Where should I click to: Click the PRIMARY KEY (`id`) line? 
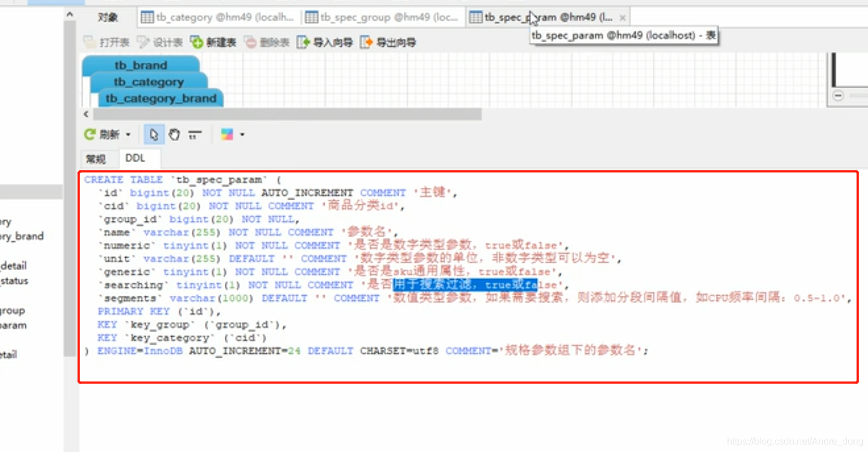coord(159,311)
